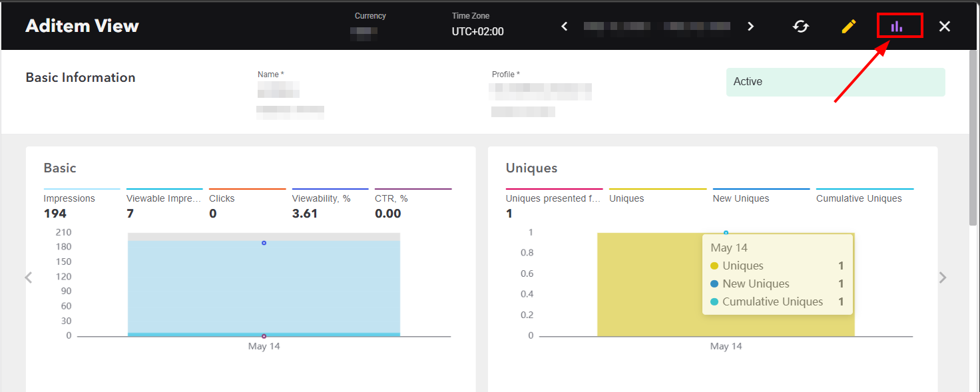The height and width of the screenshot is (392, 980).
Task: Toggle the Uniques presented series
Action: point(554,204)
